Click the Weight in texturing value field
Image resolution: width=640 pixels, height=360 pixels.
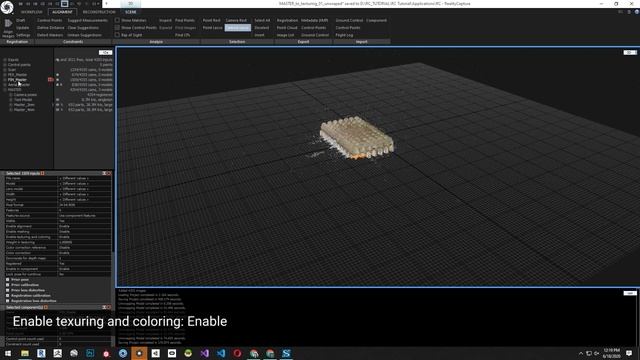tap(84, 242)
